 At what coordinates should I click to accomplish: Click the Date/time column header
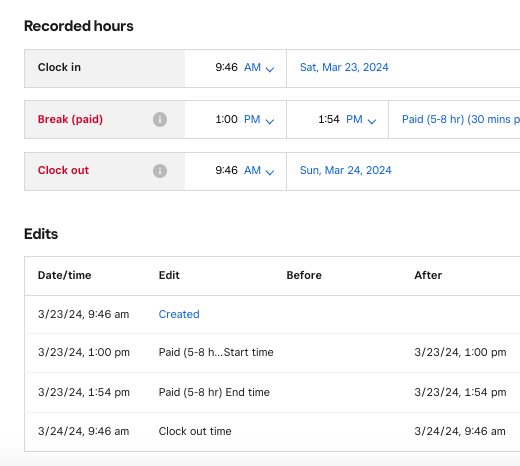(65, 275)
